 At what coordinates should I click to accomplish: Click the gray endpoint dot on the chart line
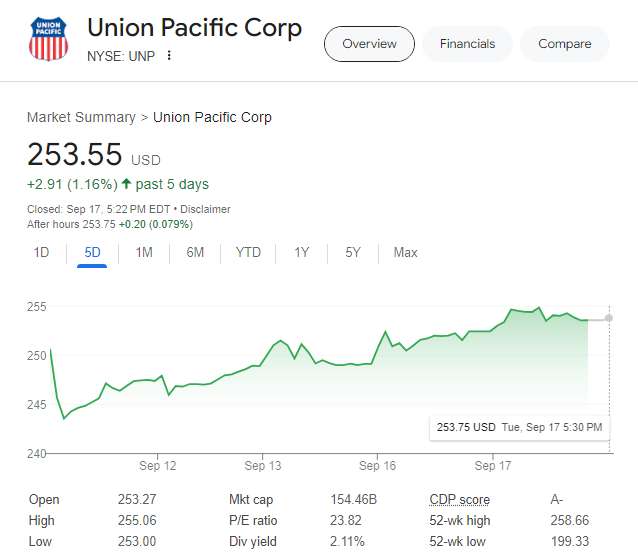tap(608, 318)
